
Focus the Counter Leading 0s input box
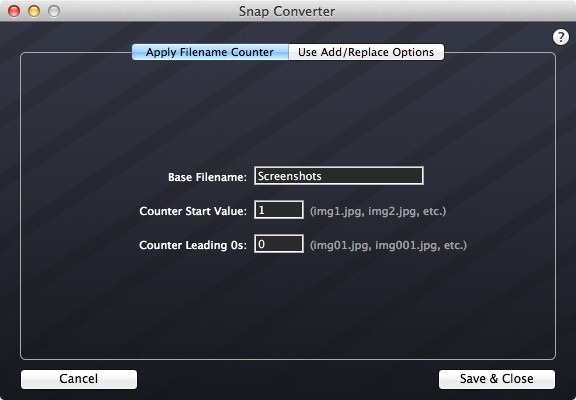[279, 244]
